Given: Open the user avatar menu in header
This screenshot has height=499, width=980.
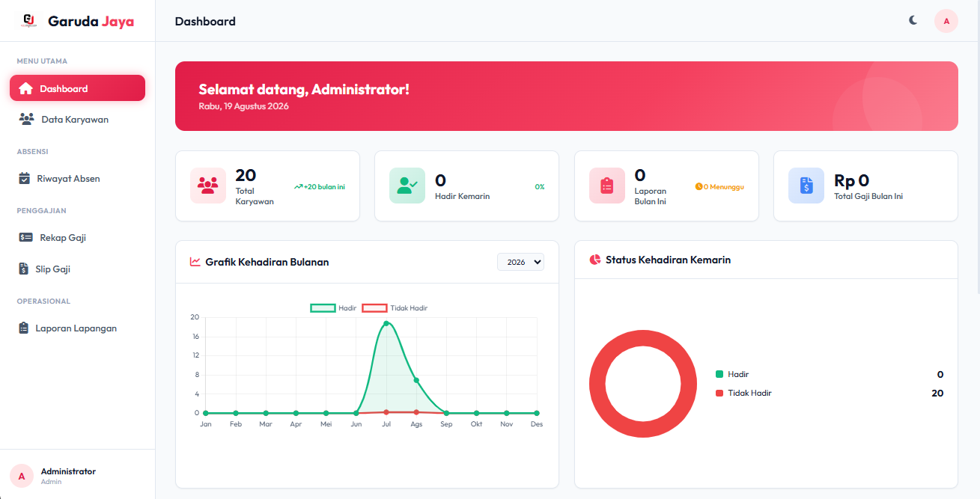Looking at the screenshot, I should [946, 21].
